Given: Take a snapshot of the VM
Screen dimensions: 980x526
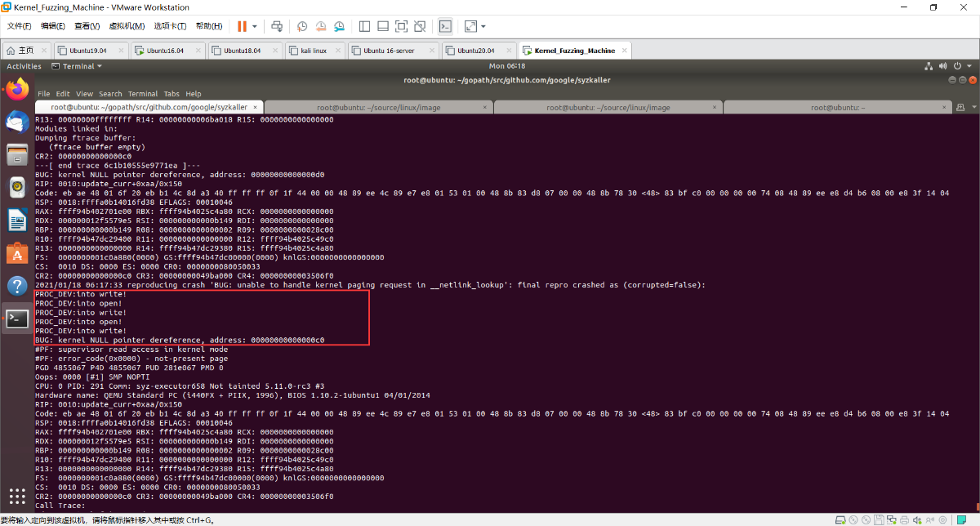Looking at the screenshot, I should pos(302,26).
